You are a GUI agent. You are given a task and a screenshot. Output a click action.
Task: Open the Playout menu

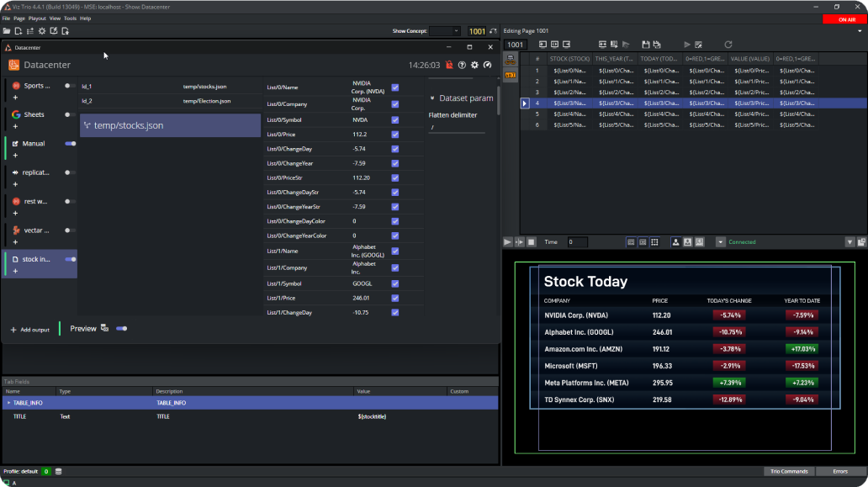(x=37, y=19)
